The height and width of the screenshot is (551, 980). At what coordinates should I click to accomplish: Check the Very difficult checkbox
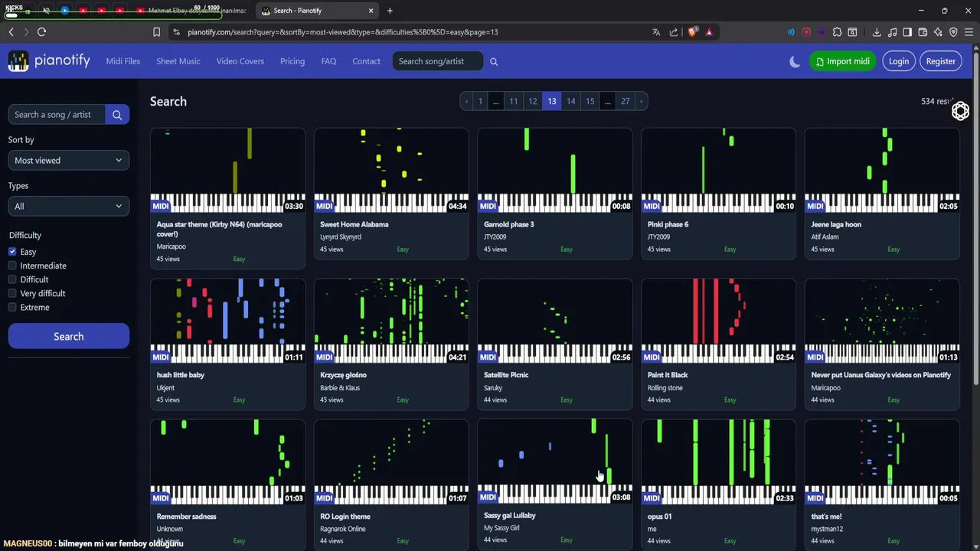coord(12,293)
